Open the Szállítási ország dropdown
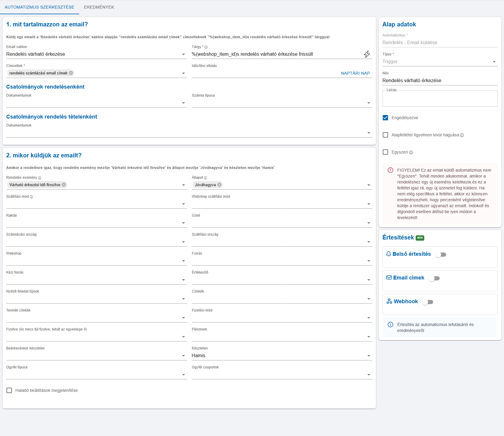 pos(282,242)
